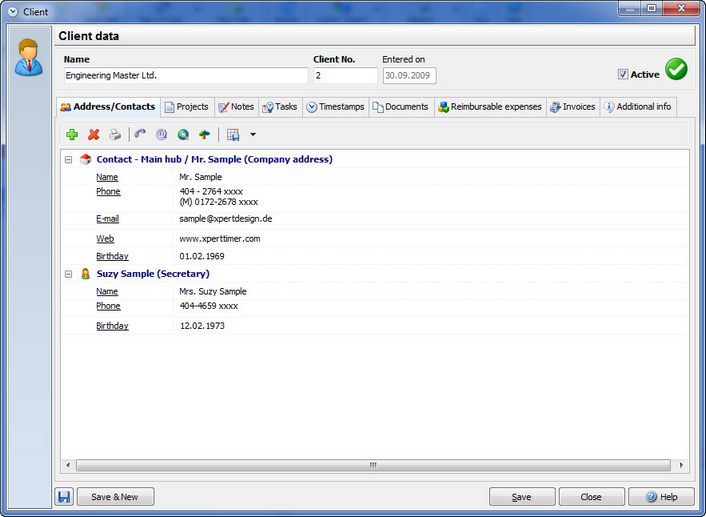
Task: Open the Tasks tab
Action: tap(280, 107)
